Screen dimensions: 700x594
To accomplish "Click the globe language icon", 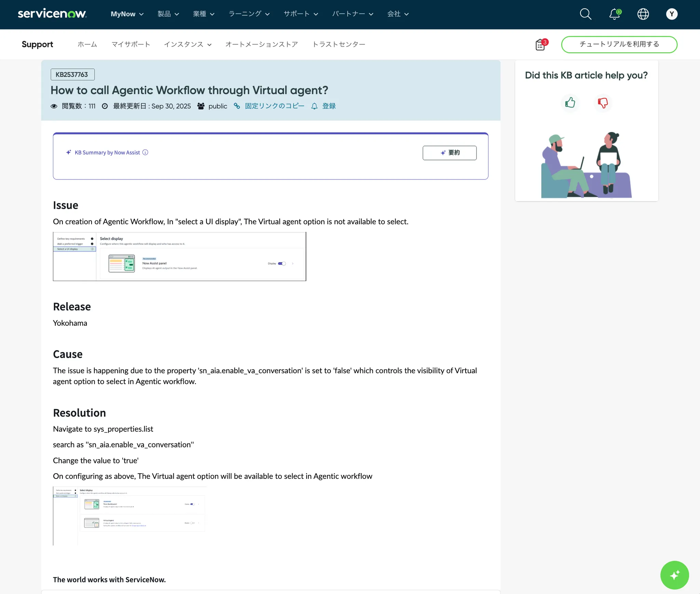I will pyautogui.click(x=643, y=14).
